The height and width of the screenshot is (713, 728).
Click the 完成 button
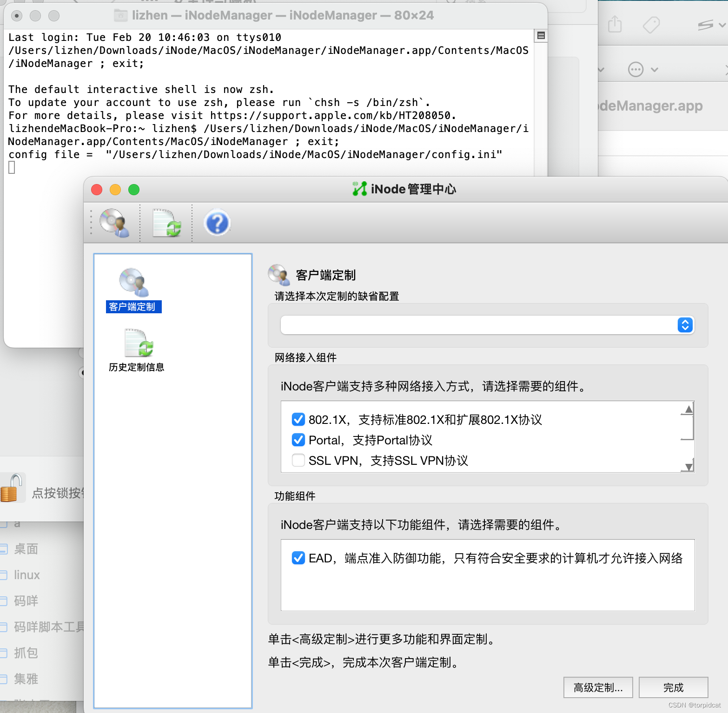point(673,687)
